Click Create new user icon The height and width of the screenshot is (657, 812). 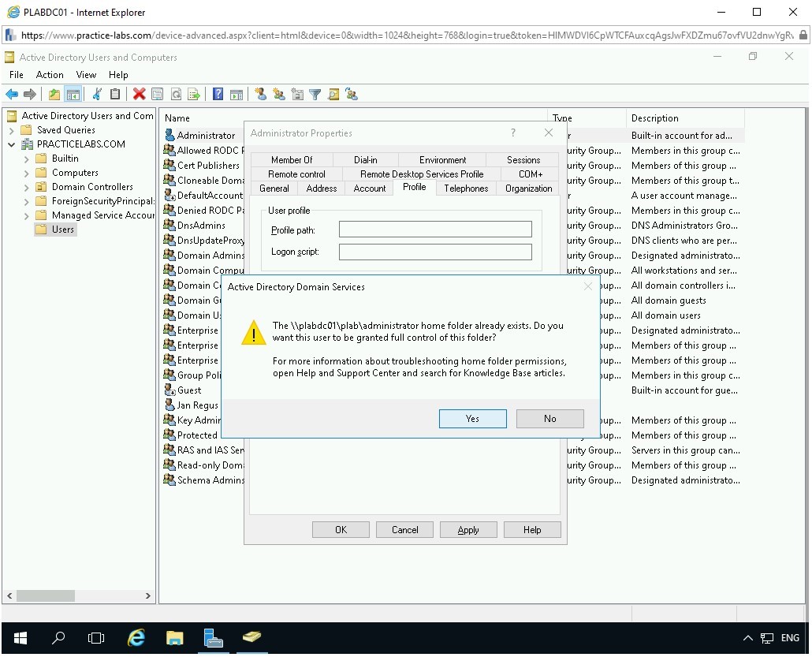coord(260,95)
